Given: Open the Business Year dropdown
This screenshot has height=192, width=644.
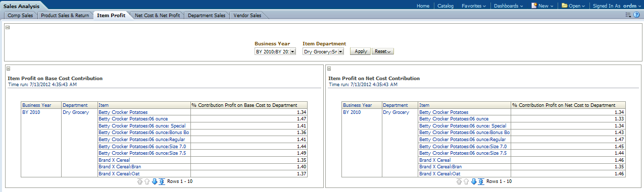Looking at the screenshot, I should pos(293,51).
